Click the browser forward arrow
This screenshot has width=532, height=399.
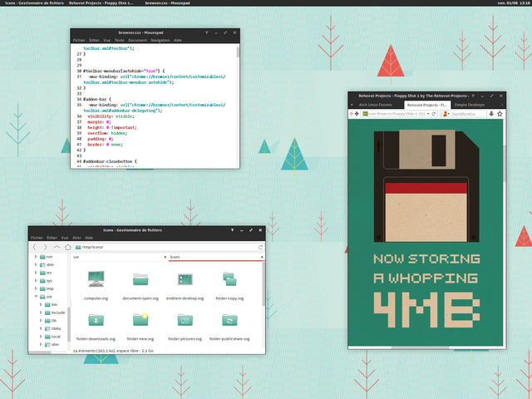tap(357, 114)
